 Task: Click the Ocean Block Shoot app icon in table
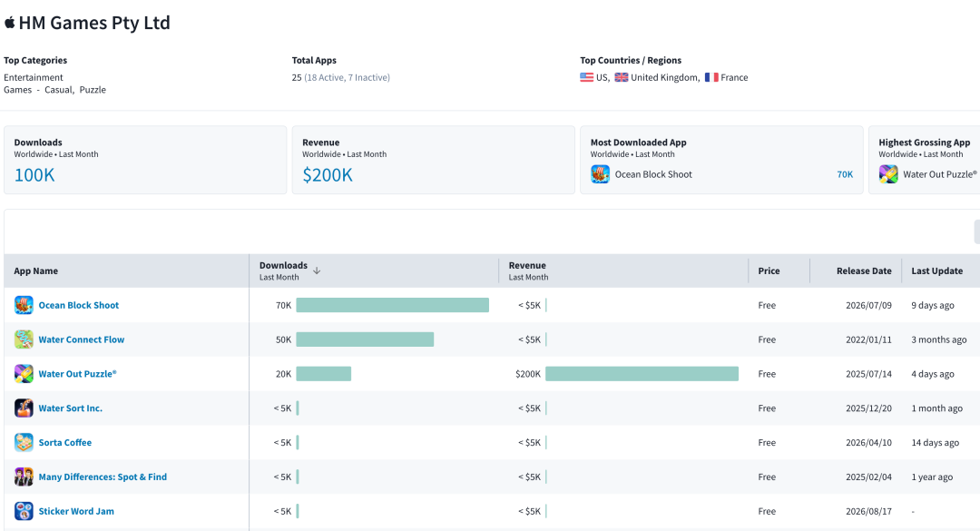tap(24, 305)
